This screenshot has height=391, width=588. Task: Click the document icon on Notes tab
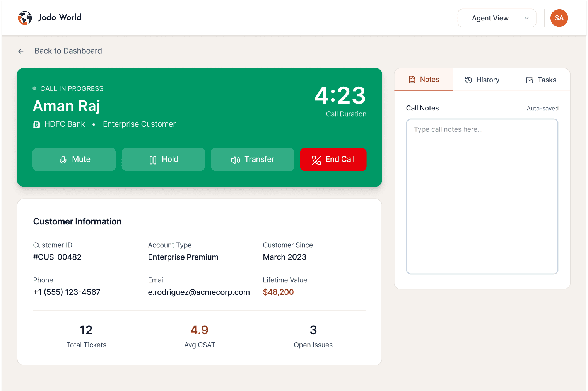412,80
